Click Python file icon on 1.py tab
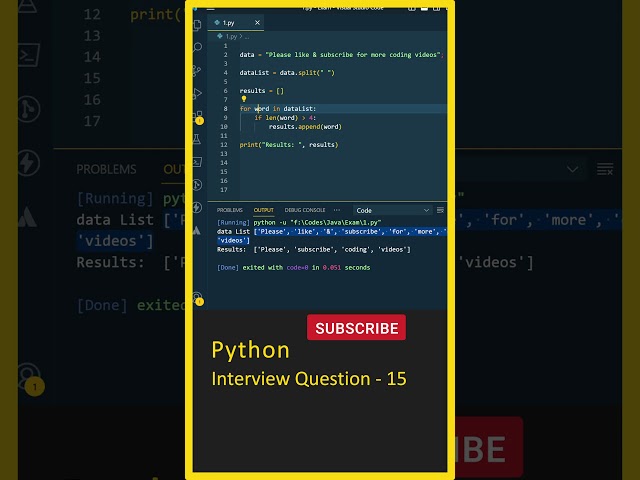640x480 pixels. pyautogui.click(x=217, y=22)
